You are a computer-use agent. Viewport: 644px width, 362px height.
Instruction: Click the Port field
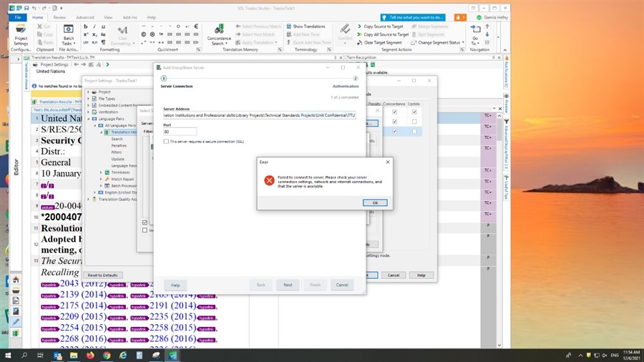(x=180, y=132)
